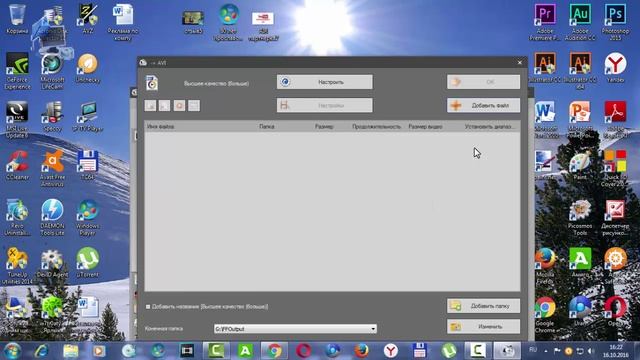
Task: Select the Microsoft LifeCam desktop icon
Action: [52, 71]
